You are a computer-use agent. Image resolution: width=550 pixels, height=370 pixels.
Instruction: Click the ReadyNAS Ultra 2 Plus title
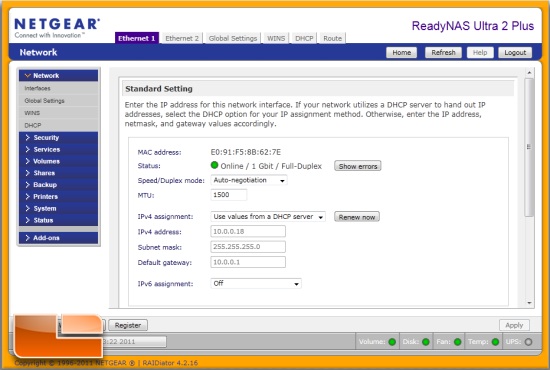[472, 26]
